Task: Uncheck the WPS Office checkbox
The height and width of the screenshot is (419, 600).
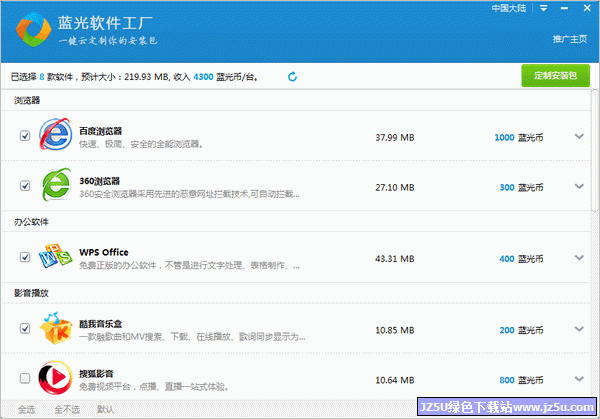Action: coord(25,257)
